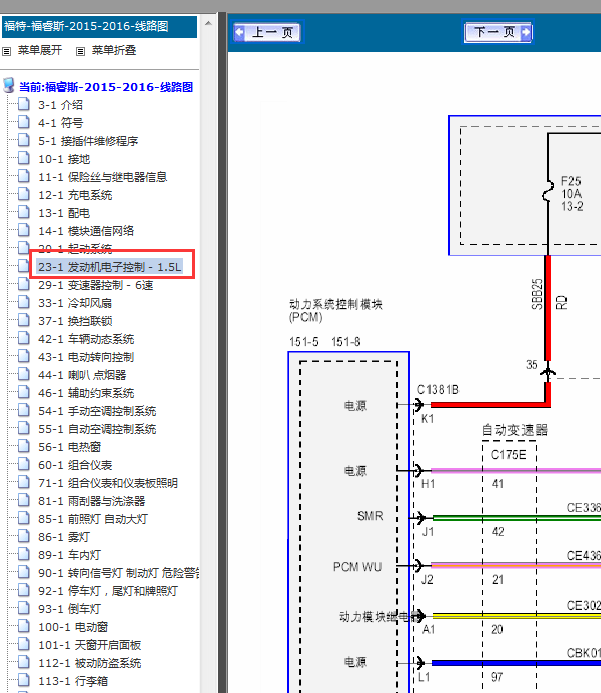Click the 福特-福睿斯-2015-2016-线路图 title bar
Screen dimensions: 601x693
click(x=99, y=27)
